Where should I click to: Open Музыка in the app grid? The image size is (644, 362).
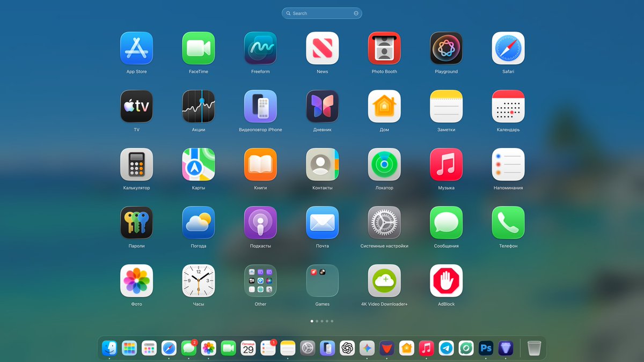(x=447, y=165)
